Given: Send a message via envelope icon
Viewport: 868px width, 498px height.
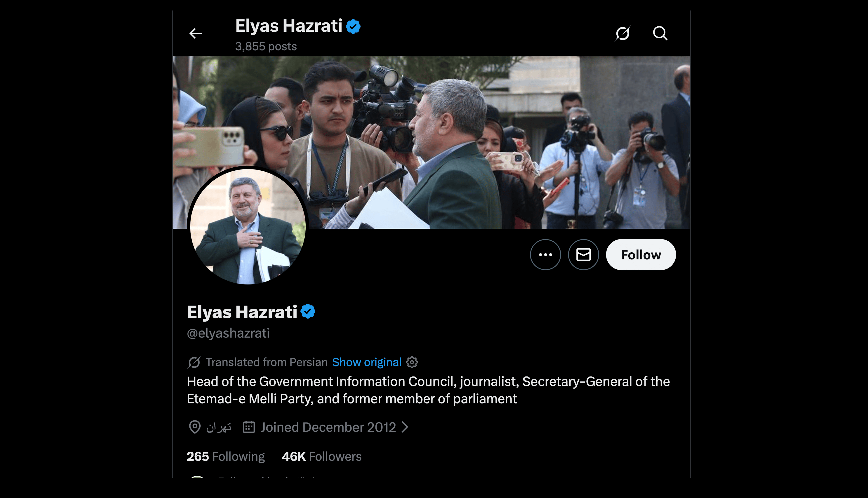Looking at the screenshot, I should click(583, 254).
